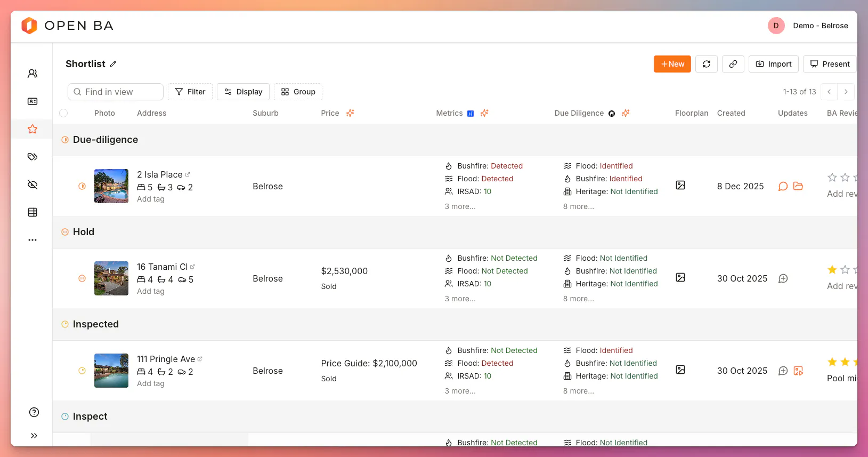Open the table grid sidebar icon
The width and height of the screenshot is (868, 457).
coord(33,212)
